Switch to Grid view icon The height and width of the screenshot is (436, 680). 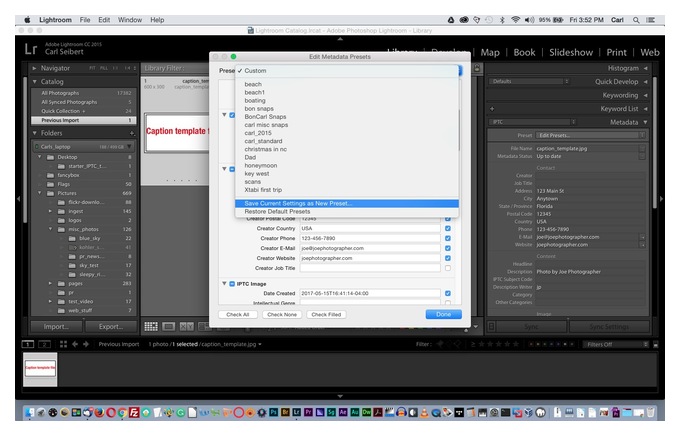[151, 326]
